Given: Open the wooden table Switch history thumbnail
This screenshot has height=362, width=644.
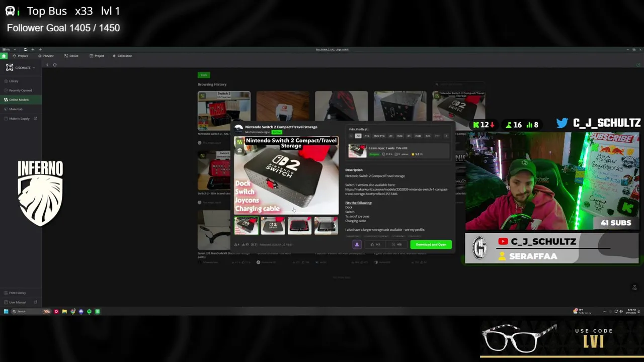Looking at the screenshot, I should 283,107.
